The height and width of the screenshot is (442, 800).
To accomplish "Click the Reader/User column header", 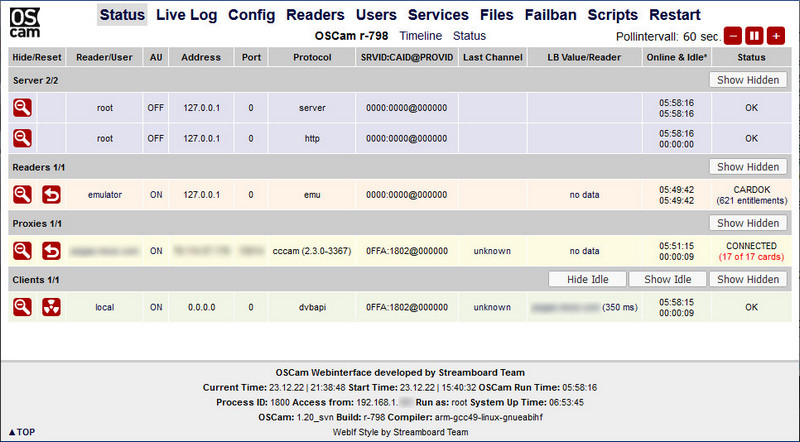I will coord(104,57).
